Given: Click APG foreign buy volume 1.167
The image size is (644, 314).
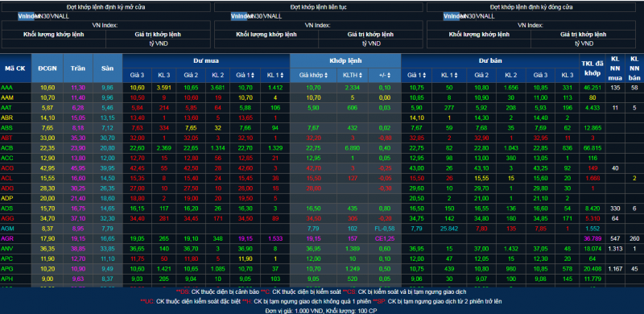Looking at the screenshot, I should point(615,269).
